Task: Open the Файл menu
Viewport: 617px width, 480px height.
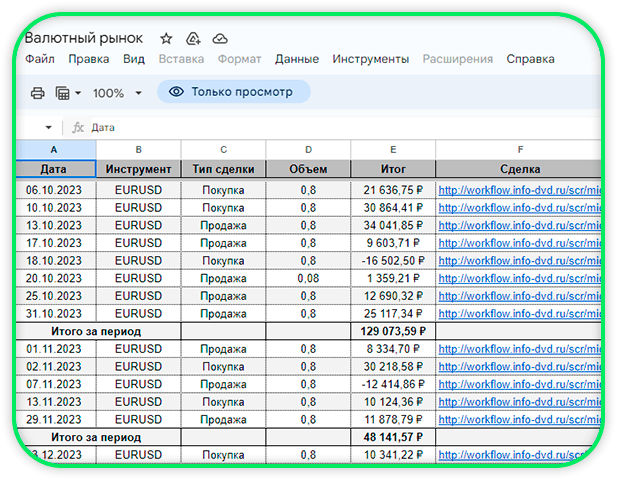Action: tap(40, 59)
